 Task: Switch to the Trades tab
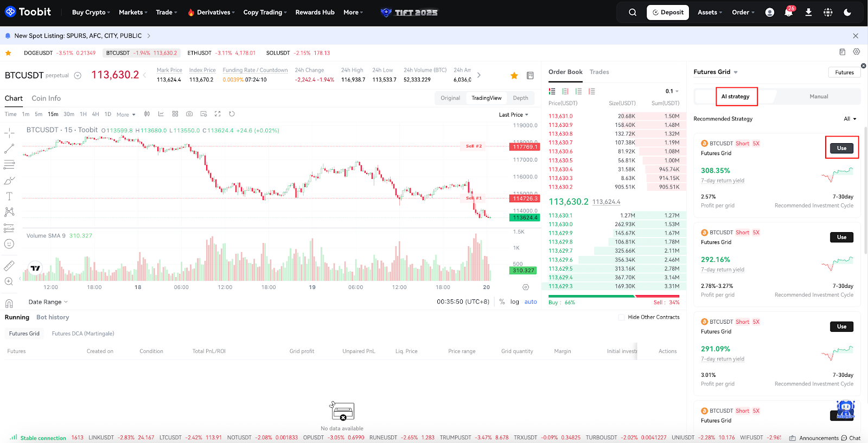coord(599,72)
